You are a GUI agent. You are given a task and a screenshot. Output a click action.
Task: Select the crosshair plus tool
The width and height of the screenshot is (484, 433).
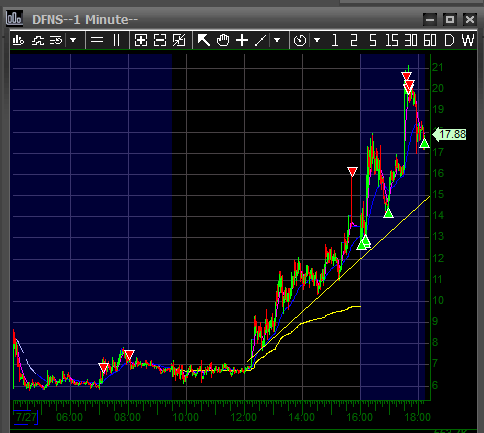click(242, 40)
